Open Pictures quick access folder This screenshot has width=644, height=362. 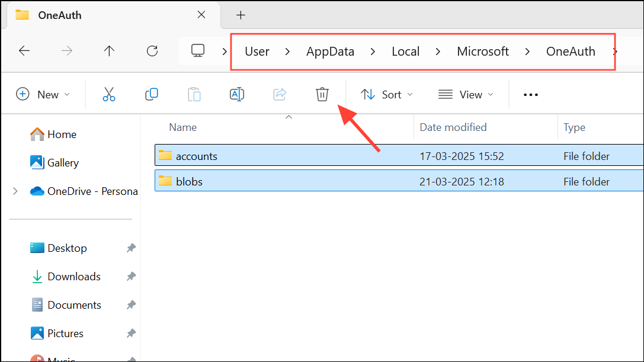pyautogui.click(x=57, y=333)
